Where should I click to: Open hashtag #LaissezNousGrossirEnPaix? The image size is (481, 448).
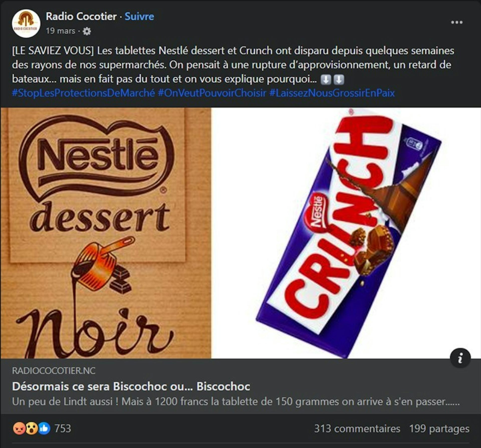[332, 93]
